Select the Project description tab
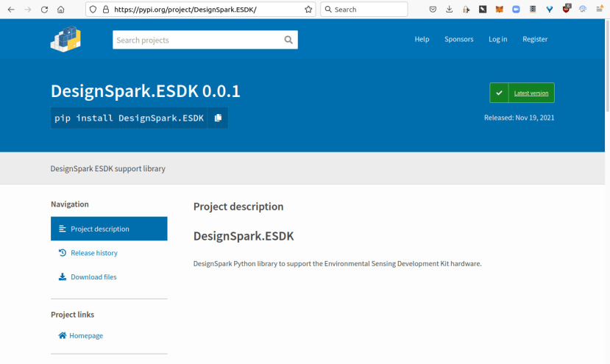 (x=109, y=229)
